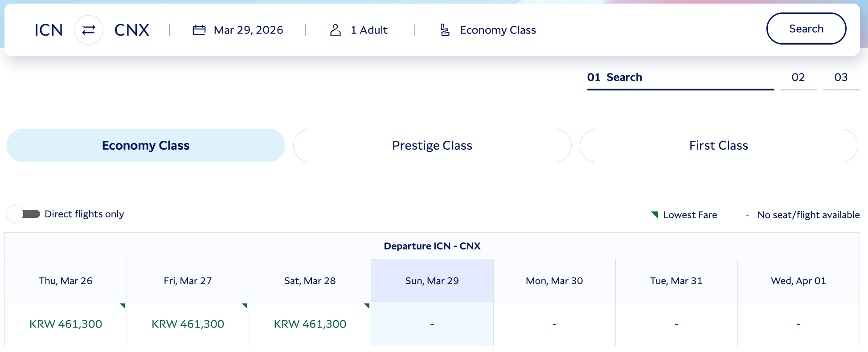Switch to the First Class tab

point(718,145)
